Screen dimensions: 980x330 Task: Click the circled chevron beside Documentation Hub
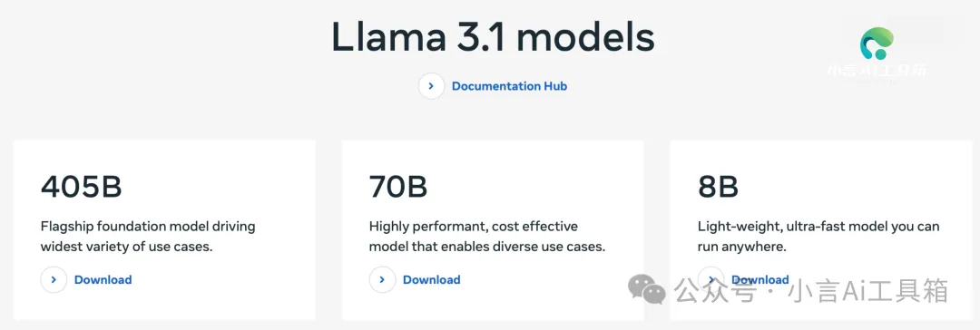tap(431, 86)
